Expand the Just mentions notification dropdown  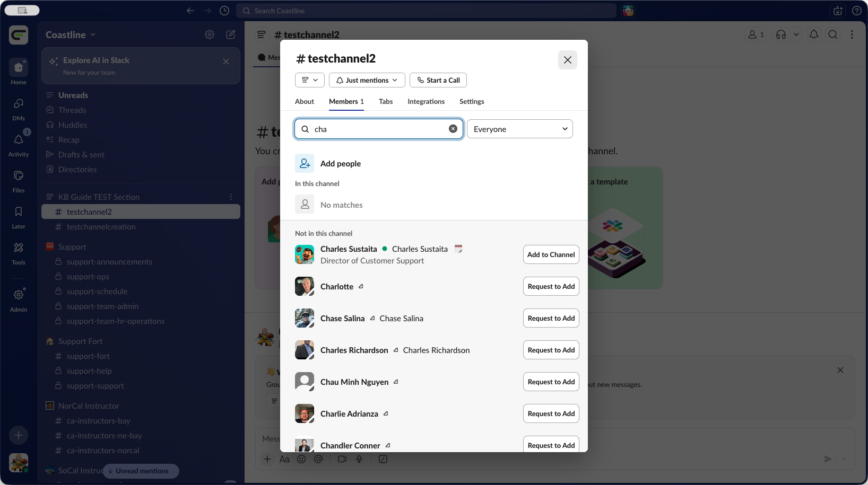click(x=367, y=80)
